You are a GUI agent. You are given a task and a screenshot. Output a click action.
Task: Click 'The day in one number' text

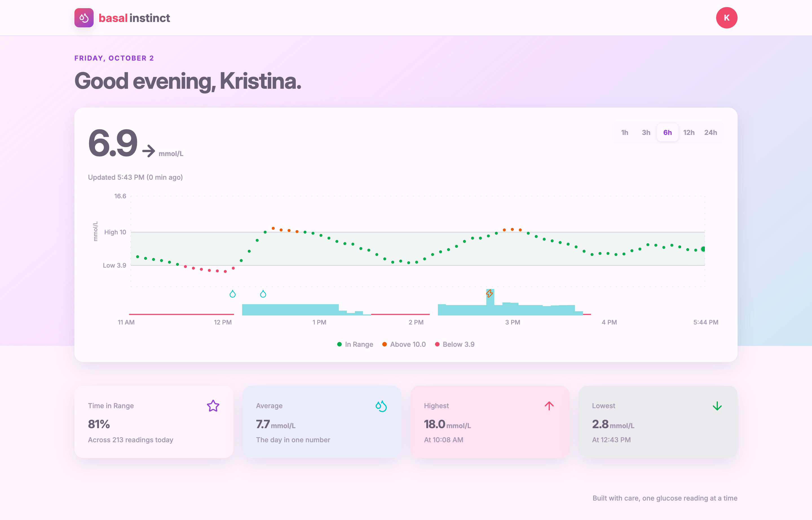[293, 440]
